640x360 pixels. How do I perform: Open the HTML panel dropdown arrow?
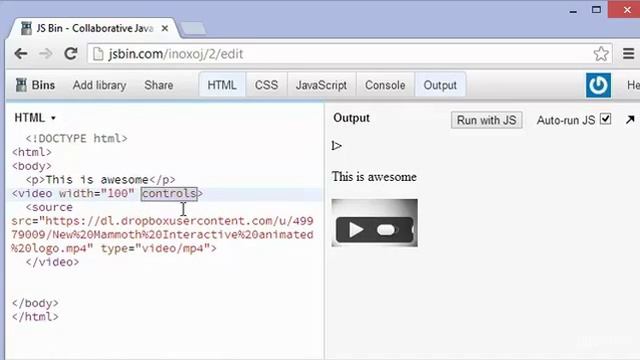point(53,118)
